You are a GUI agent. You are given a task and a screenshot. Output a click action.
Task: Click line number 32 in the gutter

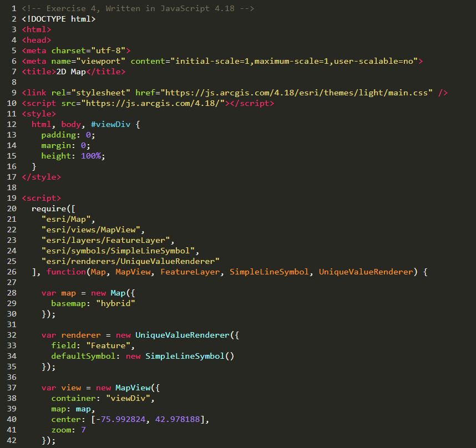12,335
